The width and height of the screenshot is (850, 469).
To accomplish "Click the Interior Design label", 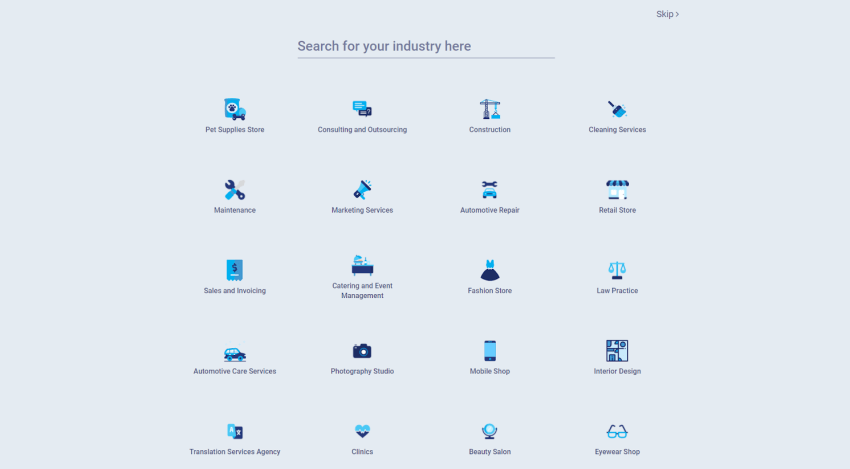I will click(617, 371).
